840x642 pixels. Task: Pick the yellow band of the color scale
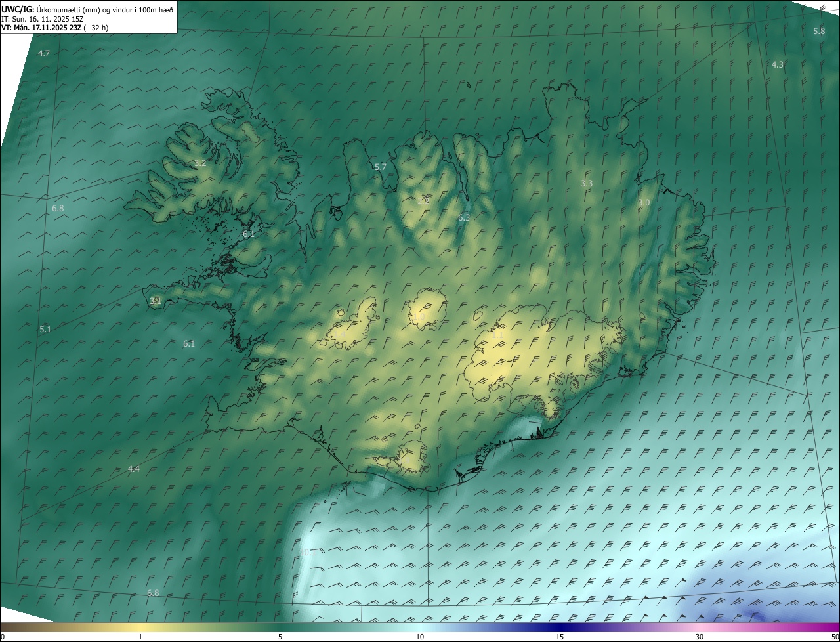pos(140,627)
